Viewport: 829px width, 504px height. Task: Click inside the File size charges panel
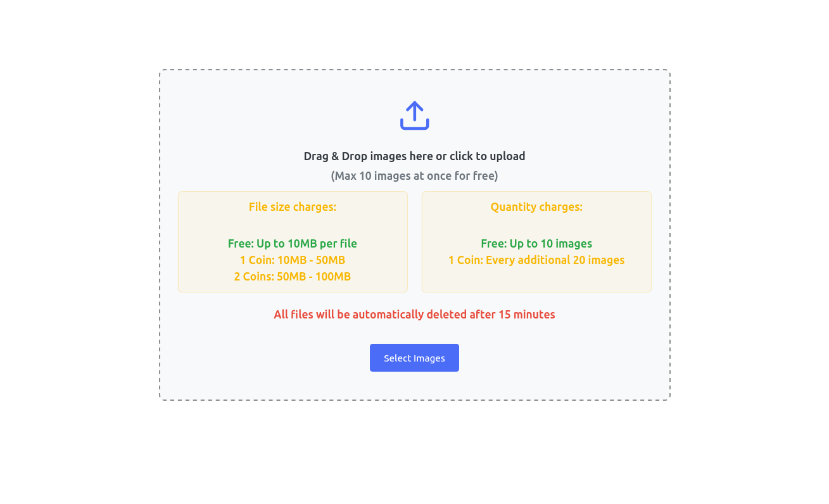(292, 225)
